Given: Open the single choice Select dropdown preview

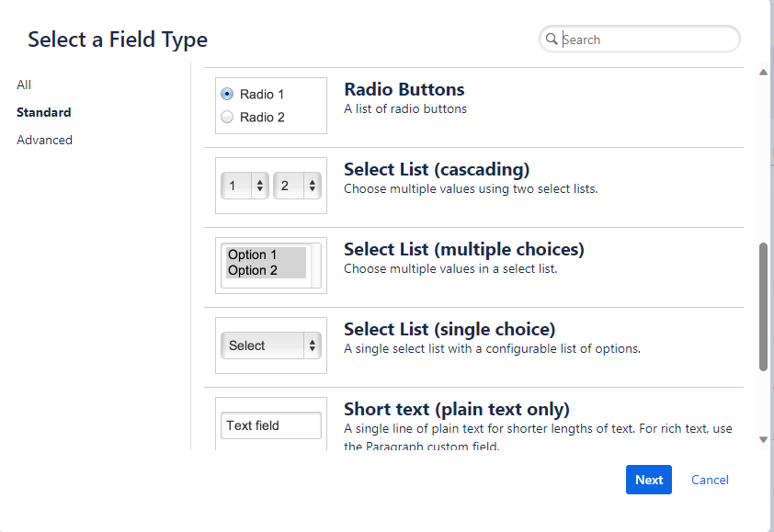Looking at the screenshot, I should point(270,345).
